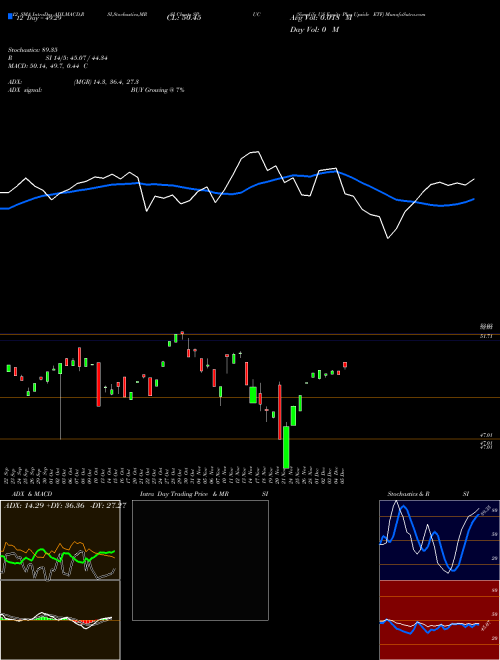The image size is (500, 660).
Task: Click the 'Stochastics & R' panel title
Action: click(408, 494)
